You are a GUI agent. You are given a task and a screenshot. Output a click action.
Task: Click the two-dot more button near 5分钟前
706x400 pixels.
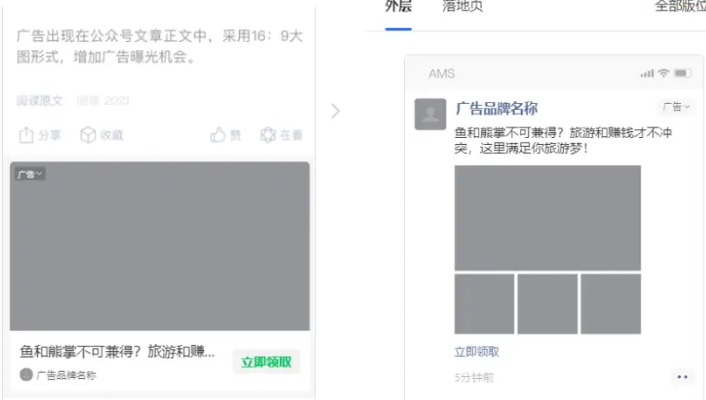point(682,377)
